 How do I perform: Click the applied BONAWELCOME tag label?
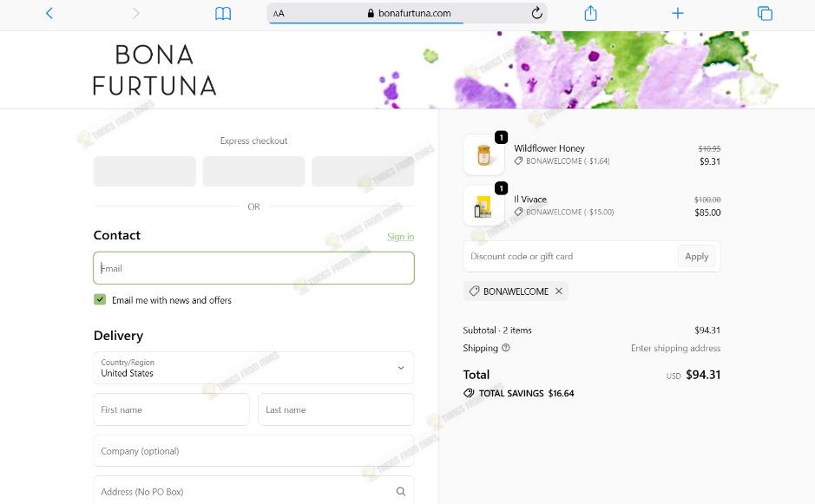(516, 291)
